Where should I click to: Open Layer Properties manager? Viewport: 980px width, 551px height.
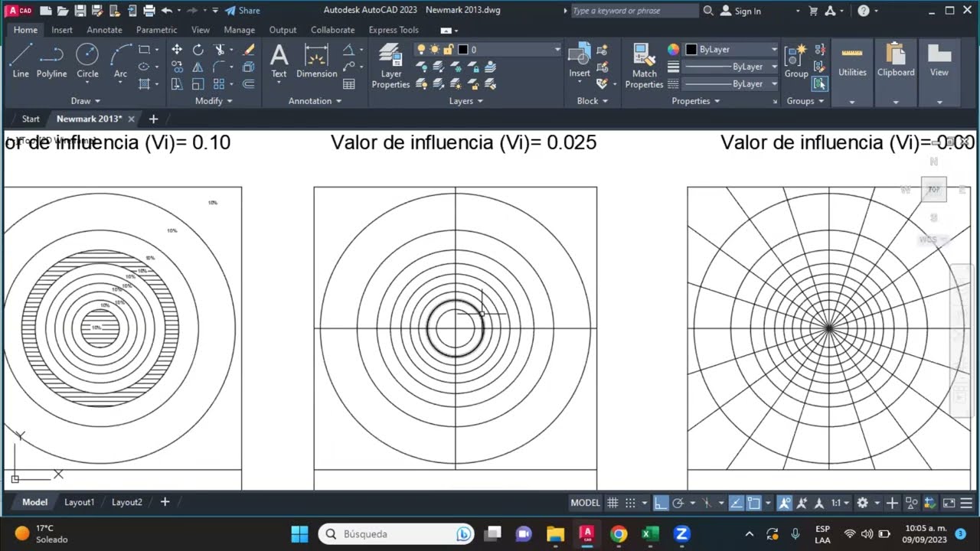pos(390,66)
